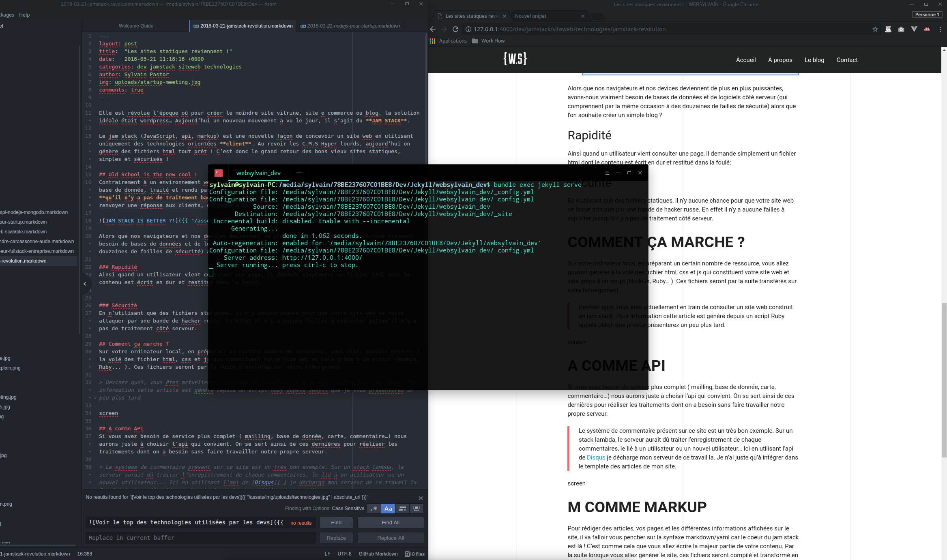Close the 'Les sites statiques' Chrome tab
Screen dimensions: 947x560
click(x=505, y=16)
